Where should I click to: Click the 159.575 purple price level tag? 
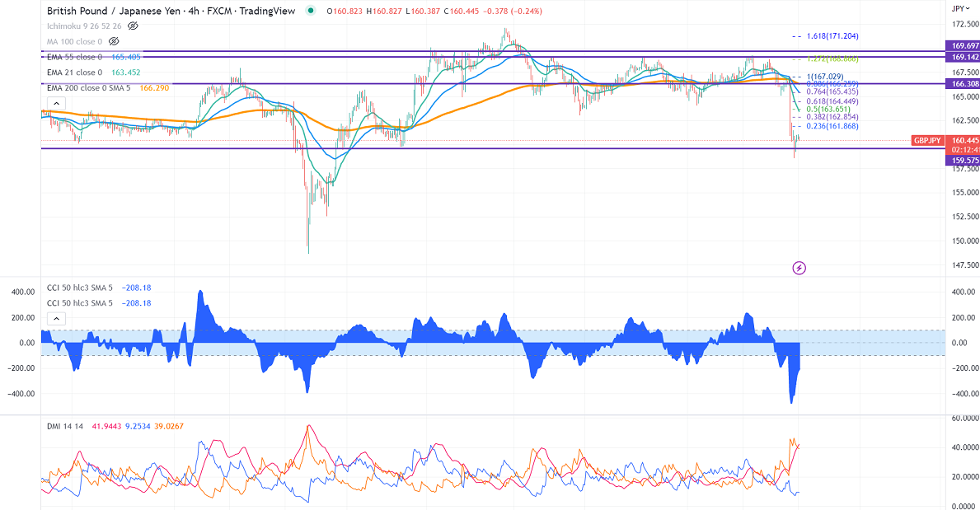tap(964, 161)
